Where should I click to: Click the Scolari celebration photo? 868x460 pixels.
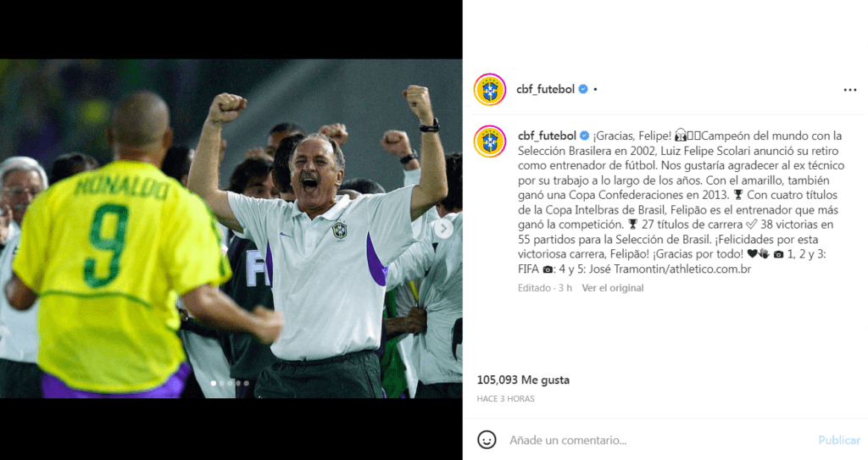coord(231,229)
